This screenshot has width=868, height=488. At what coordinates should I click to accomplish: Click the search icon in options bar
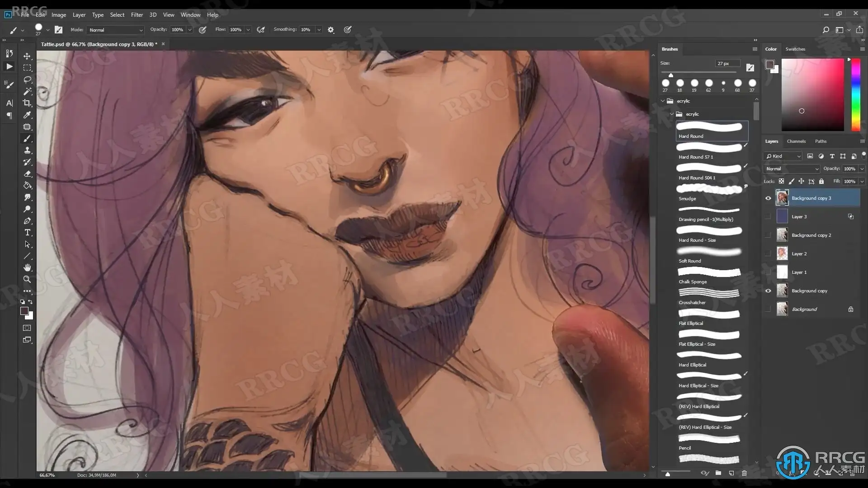pyautogui.click(x=826, y=30)
